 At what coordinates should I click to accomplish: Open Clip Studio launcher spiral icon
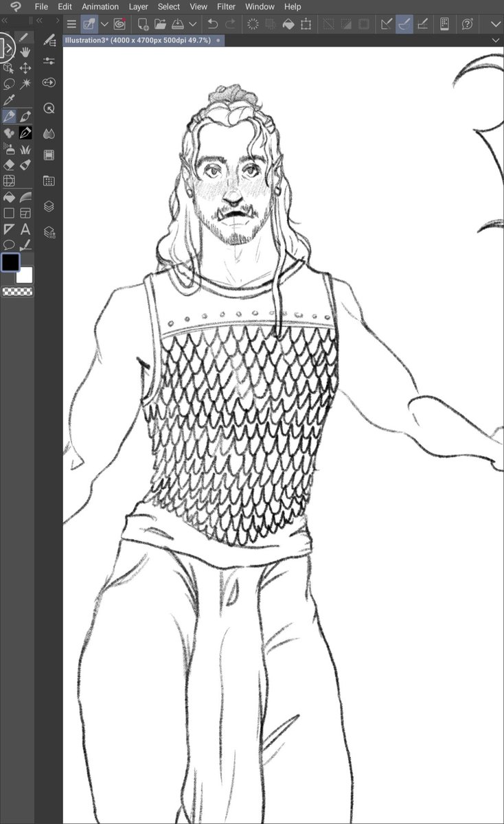(119, 24)
